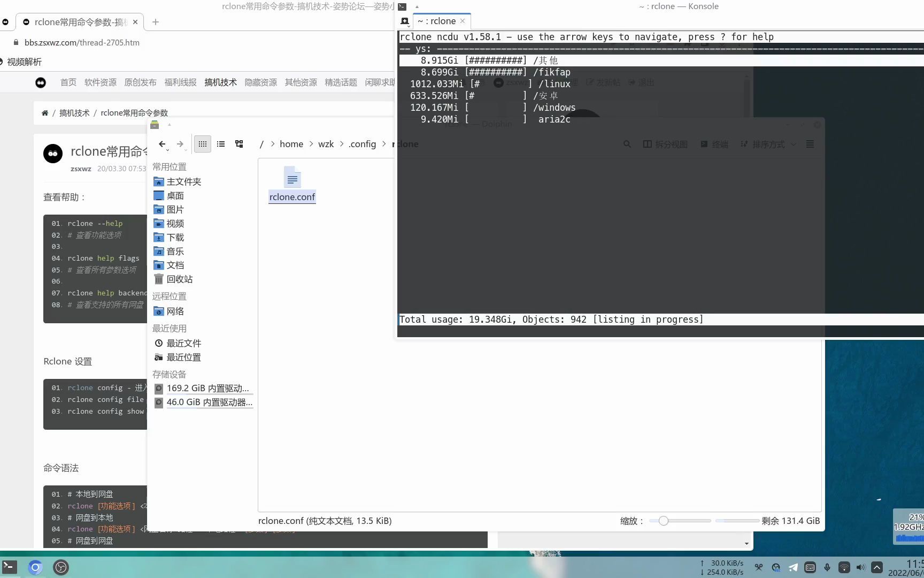Open the 169.2 GiB internal drive
Image resolution: width=924 pixels, height=578 pixels.
coord(202,388)
